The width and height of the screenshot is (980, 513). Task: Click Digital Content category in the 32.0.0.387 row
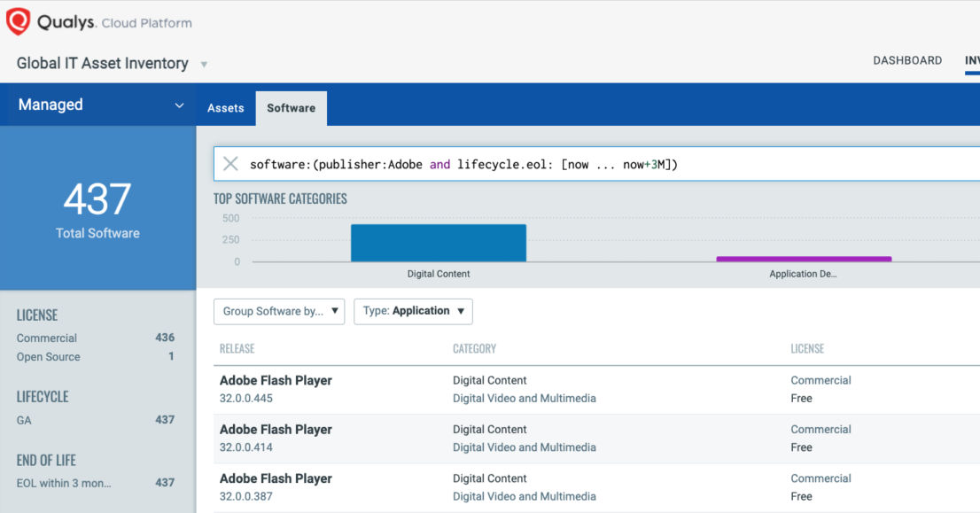pyautogui.click(x=489, y=478)
